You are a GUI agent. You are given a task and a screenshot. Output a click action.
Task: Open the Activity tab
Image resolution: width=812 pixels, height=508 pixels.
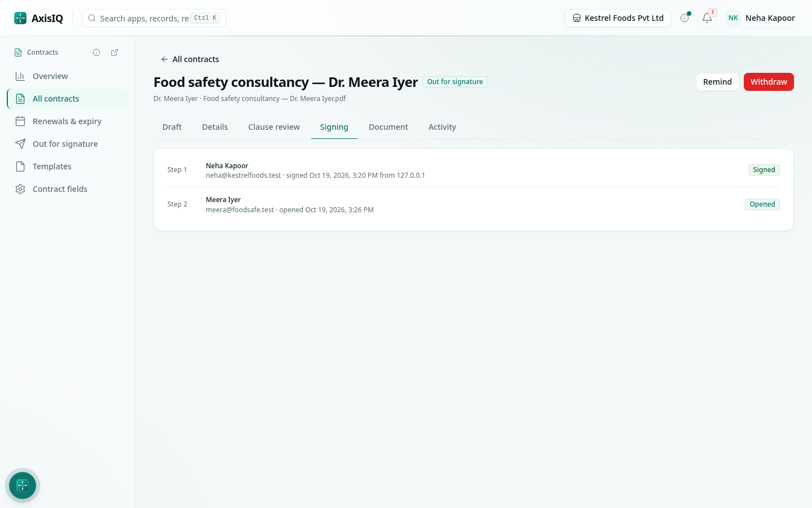442,127
